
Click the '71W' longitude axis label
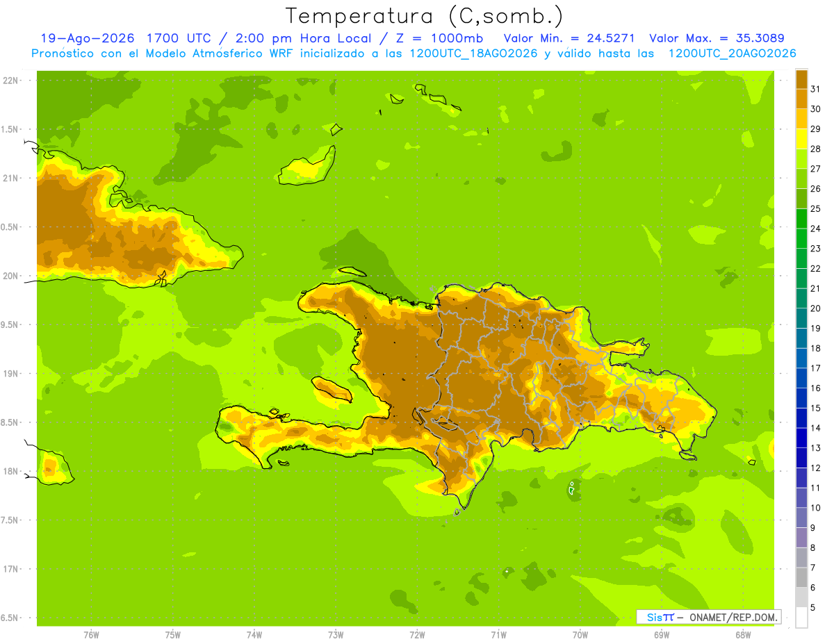pos(498,635)
